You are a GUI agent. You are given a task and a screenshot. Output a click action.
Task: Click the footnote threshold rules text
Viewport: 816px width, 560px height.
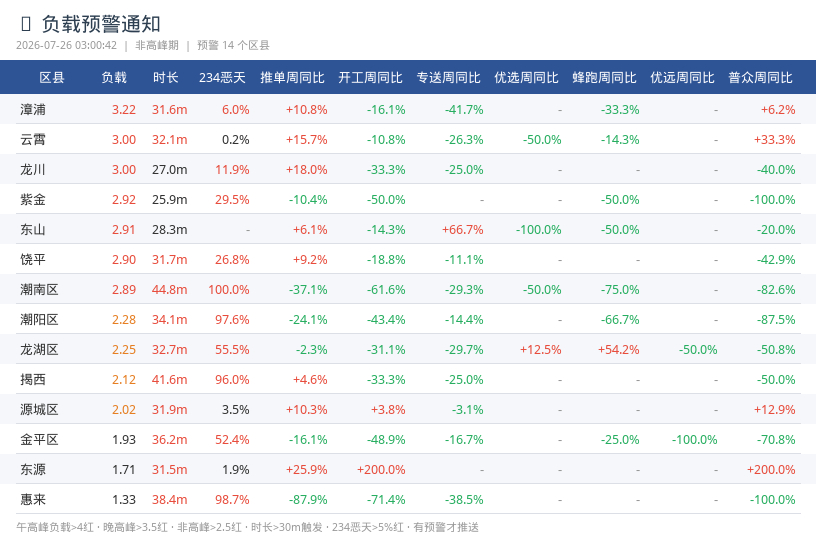(247, 527)
